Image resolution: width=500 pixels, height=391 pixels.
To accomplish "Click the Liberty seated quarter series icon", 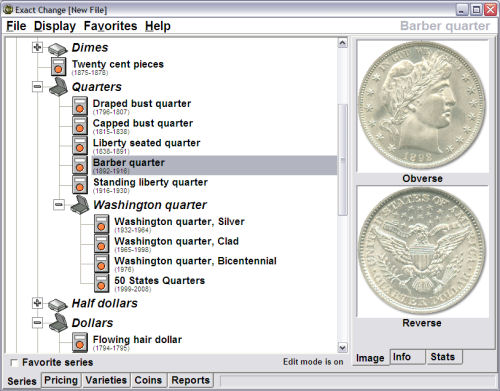I will click(80, 145).
